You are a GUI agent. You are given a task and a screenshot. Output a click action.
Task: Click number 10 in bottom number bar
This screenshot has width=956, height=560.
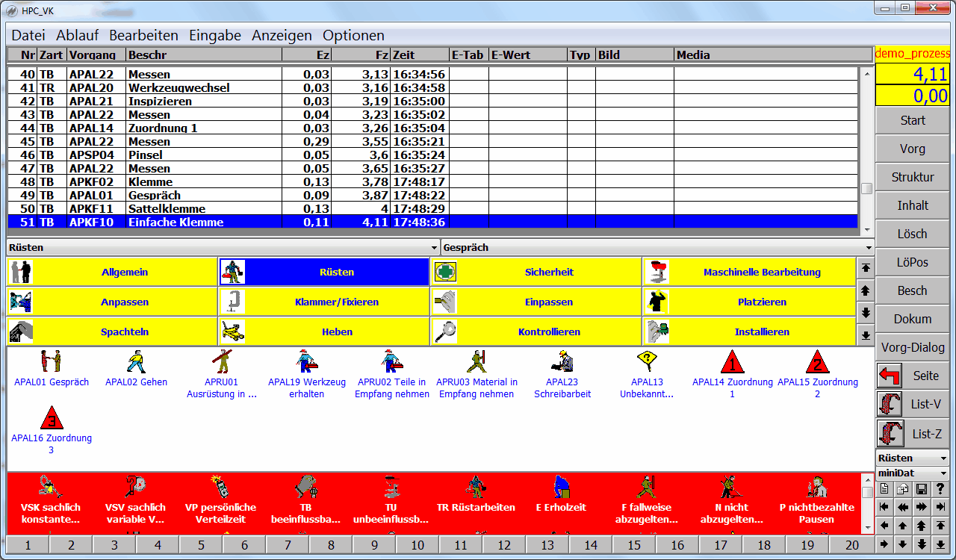[418, 545]
